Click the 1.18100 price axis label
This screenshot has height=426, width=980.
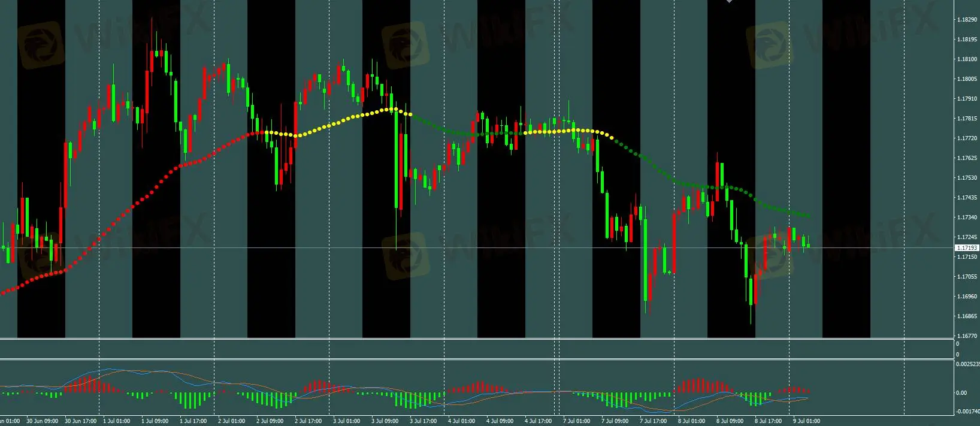(967, 59)
